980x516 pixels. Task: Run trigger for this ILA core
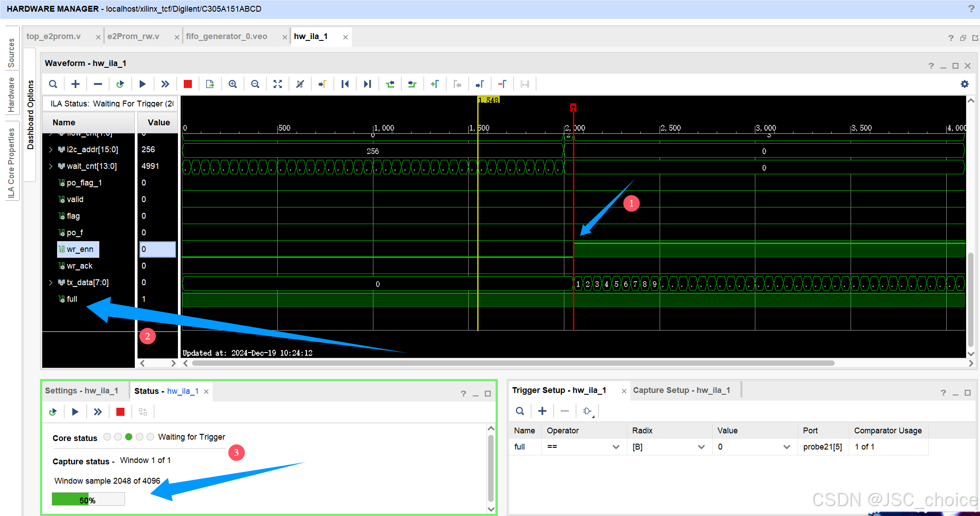(x=142, y=84)
